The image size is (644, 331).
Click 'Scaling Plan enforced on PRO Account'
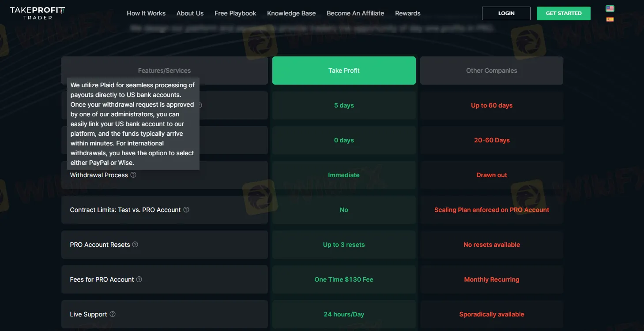(x=492, y=210)
